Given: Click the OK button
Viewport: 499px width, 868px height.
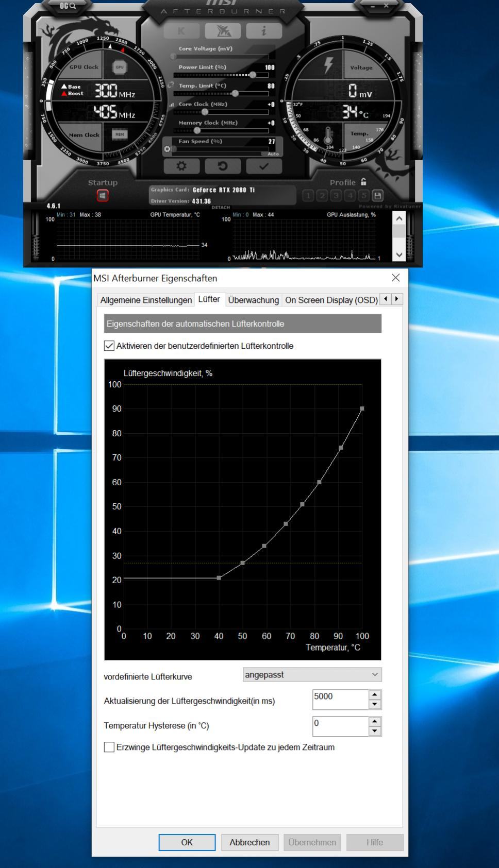Looking at the screenshot, I should coord(187,842).
